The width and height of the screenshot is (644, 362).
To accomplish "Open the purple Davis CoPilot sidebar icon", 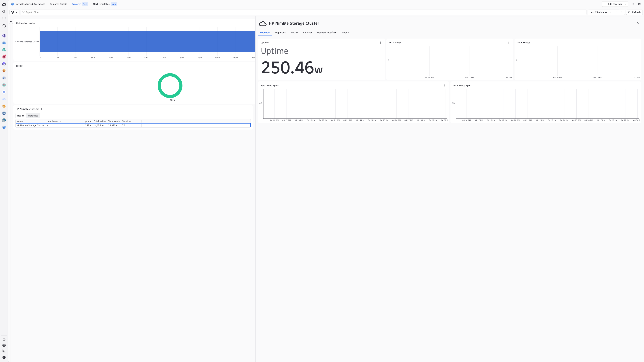I will coord(4,36).
